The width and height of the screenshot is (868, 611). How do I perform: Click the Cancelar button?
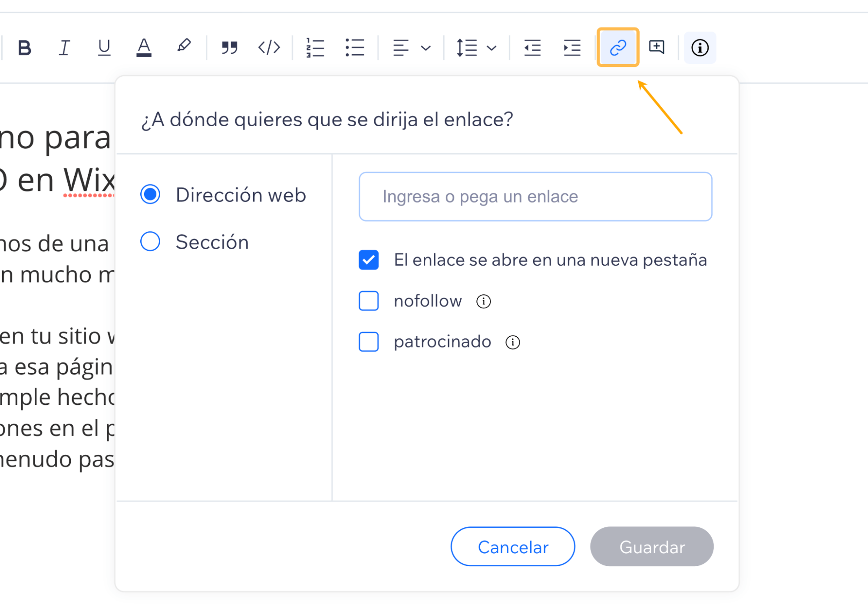click(513, 547)
